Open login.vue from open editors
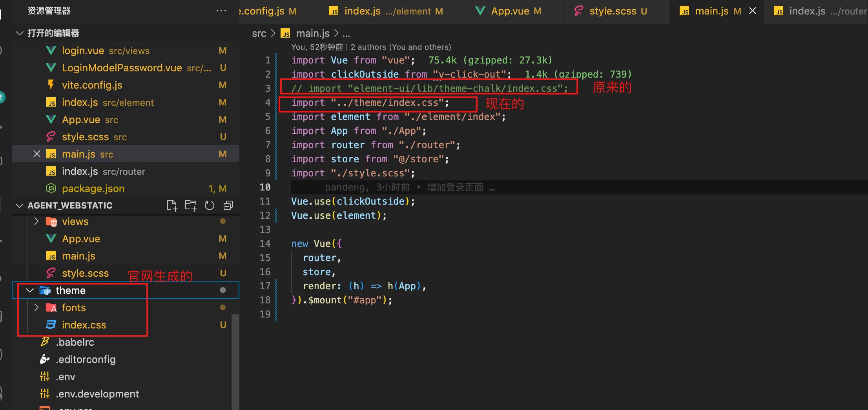This screenshot has height=410, width=868. [126, 51]
